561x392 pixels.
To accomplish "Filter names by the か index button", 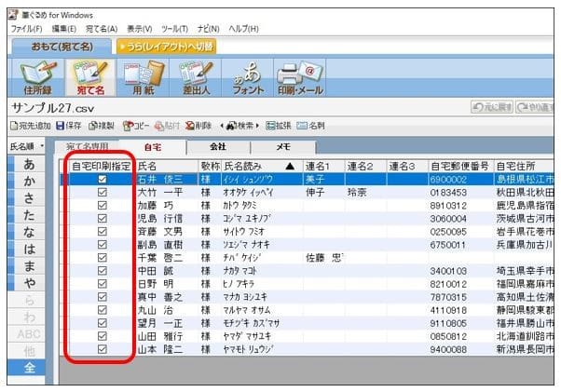I will coord(31,182).
